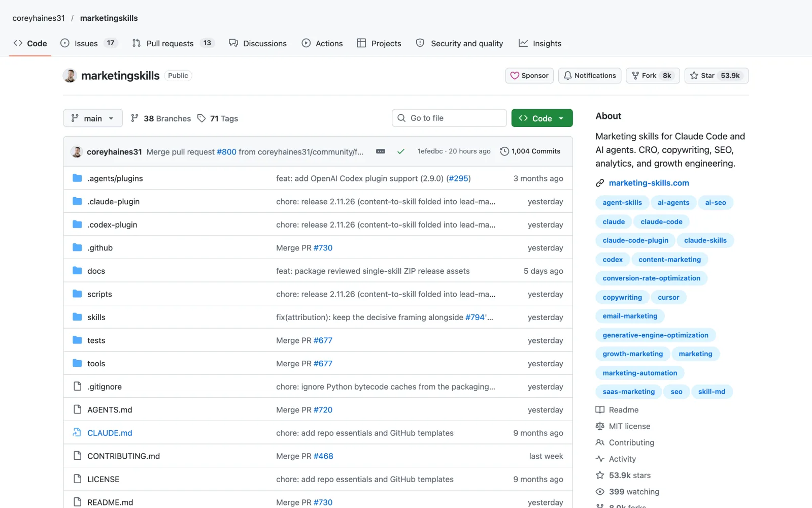The width and height of the screenshot is (812, 508).
Task: Click the conversion-rate-optimization topic tag
Action: pos(651,278)
